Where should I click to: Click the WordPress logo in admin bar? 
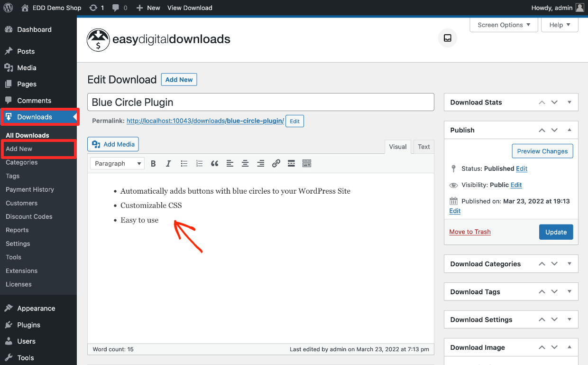click(x=8, y=8)
